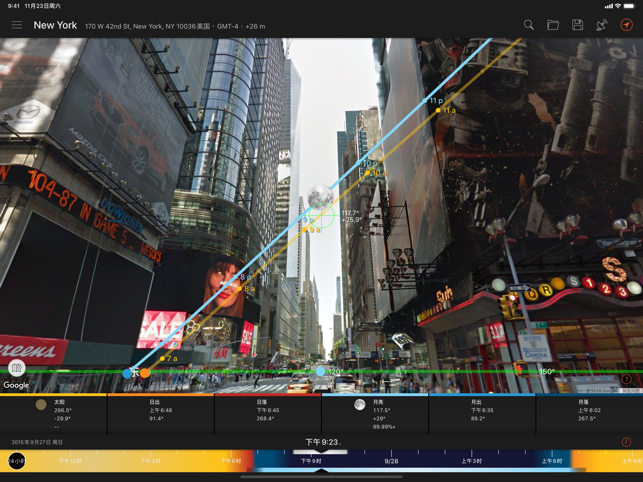Tap the orange clock icon to reset time

(626, 442)
